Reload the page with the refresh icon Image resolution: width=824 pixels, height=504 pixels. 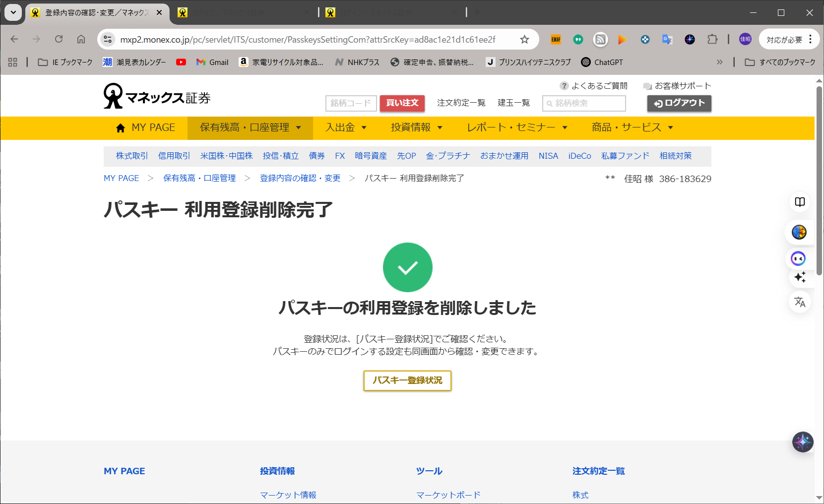pyautogui.click(x=59, y=39)
